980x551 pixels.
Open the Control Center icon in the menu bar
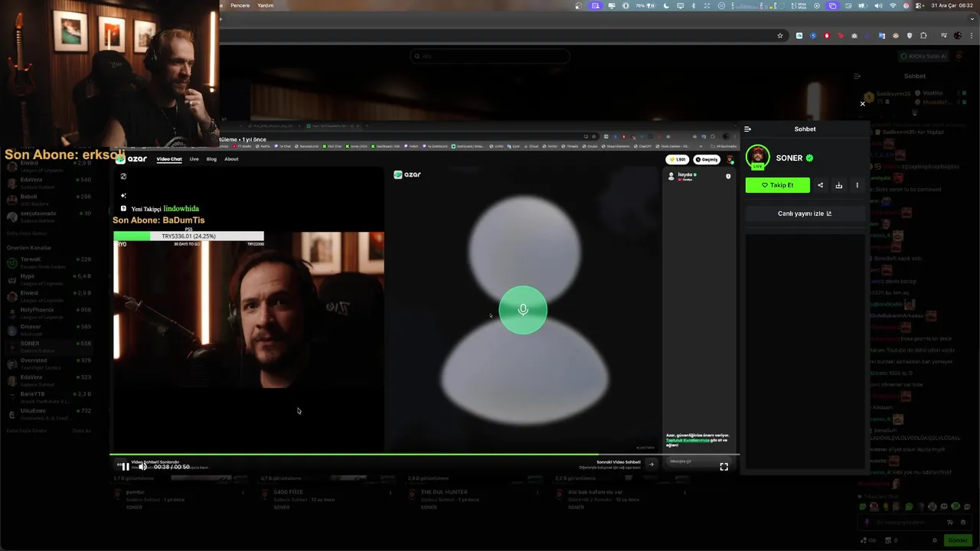920,5
